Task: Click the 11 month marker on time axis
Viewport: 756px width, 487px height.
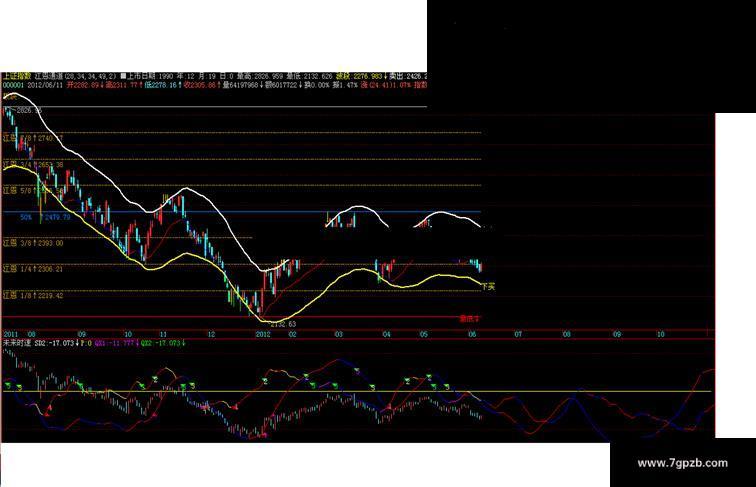Action: [163, 334]
